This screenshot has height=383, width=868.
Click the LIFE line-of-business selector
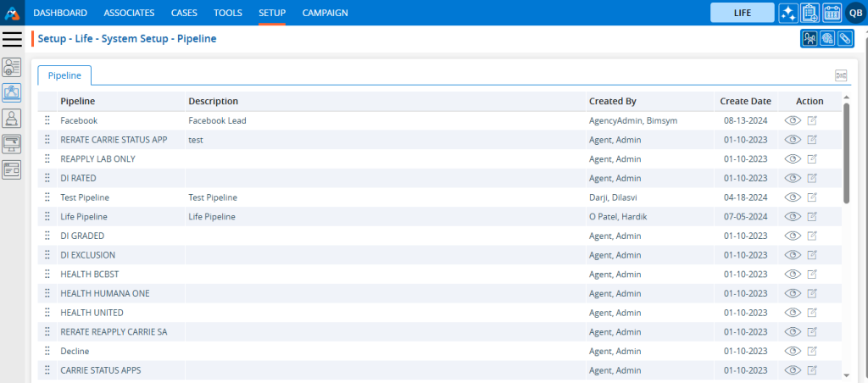741,13
